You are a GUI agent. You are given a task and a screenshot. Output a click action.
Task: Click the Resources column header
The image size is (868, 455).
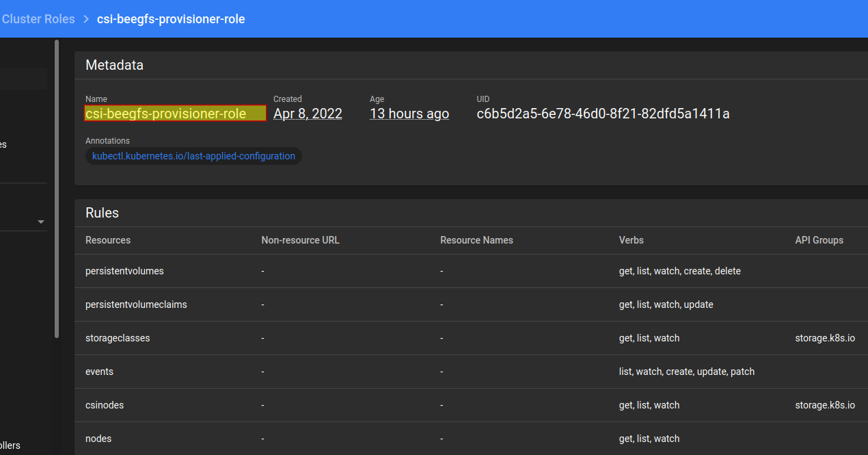[x=108, y=240]
